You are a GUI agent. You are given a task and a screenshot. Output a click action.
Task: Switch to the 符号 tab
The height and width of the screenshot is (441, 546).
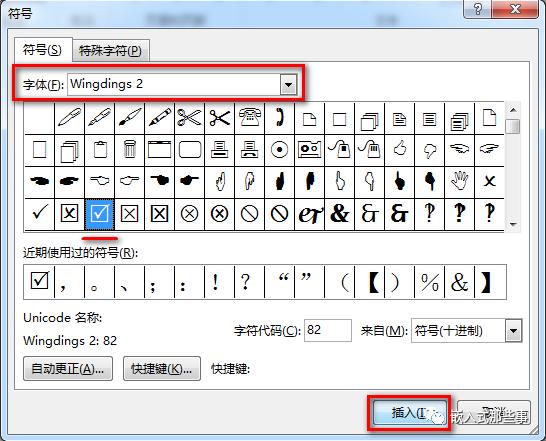pos(42,50)
